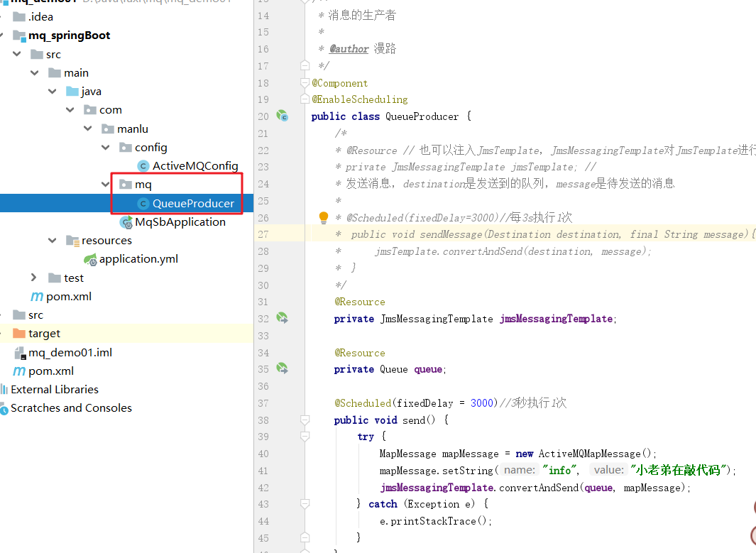Click the External Libraries icon

click(4, 389)
